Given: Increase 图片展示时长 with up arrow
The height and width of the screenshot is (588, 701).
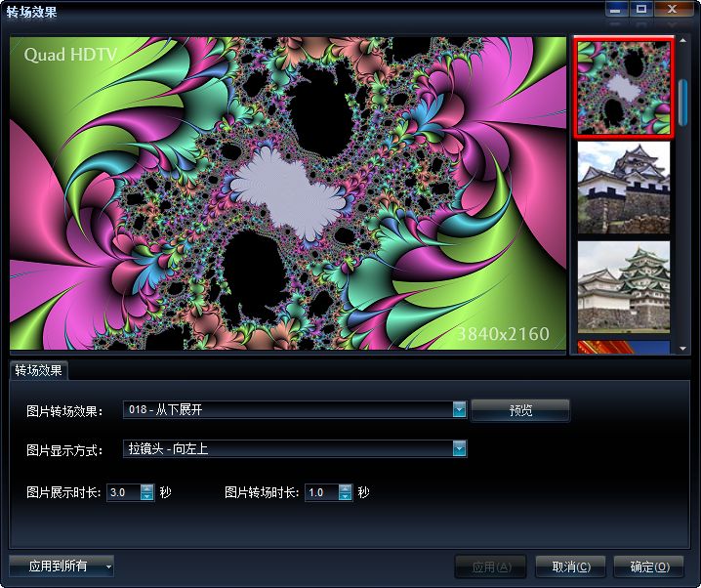Looking at the screenshot, I should click(146, 488).
